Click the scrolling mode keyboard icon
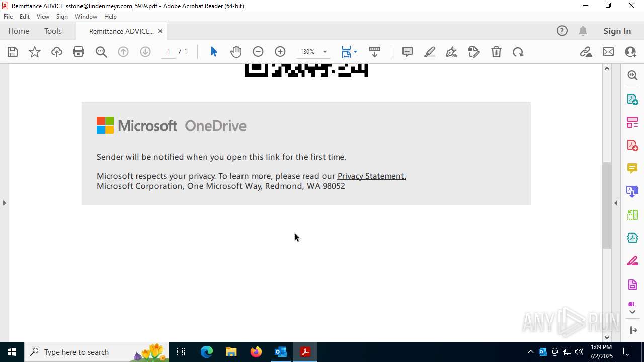 (375, 52)
